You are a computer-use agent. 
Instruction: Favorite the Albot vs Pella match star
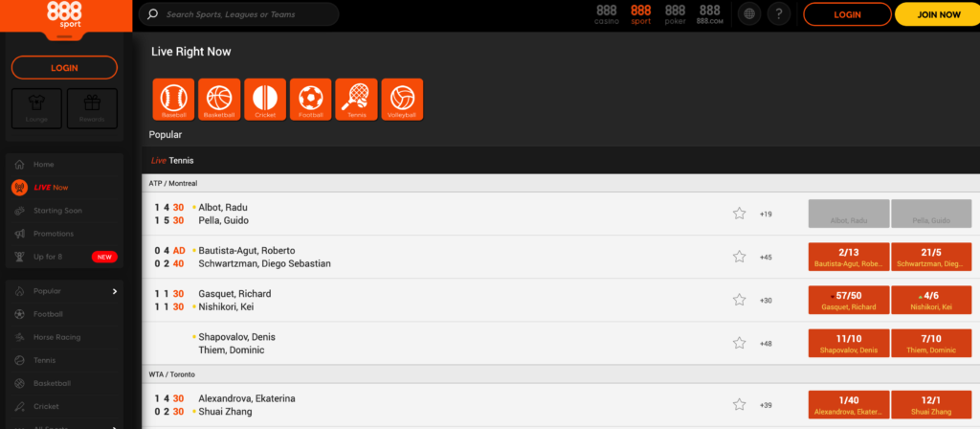[x=740, y=214]
